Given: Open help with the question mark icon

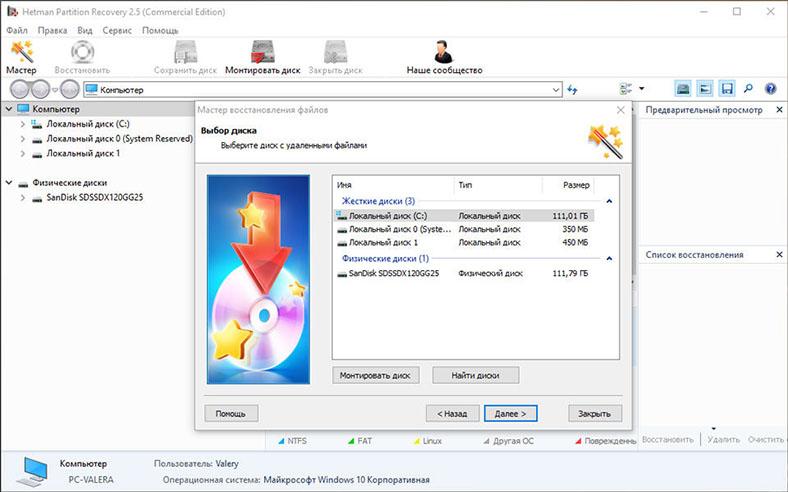Looking at the screenshot, I should click(x=770, y=89).
